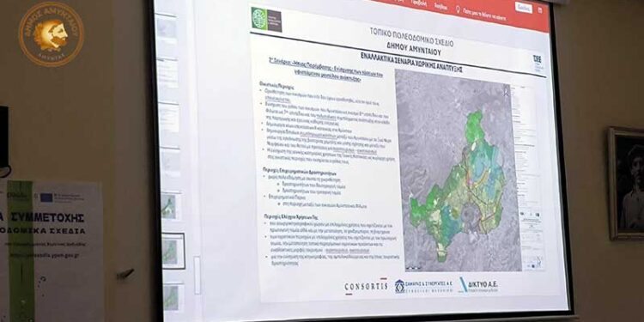Click the white share button in ribbon
The width and height of the screenshot is (644, 322).
524,8
